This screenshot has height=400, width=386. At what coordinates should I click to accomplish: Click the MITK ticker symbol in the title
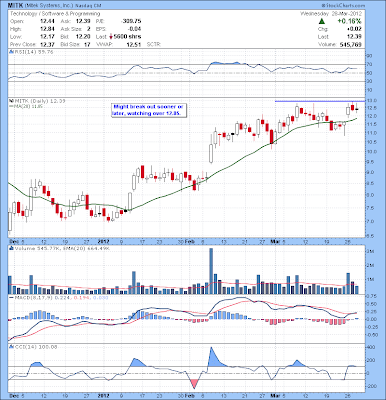[15, 6]
